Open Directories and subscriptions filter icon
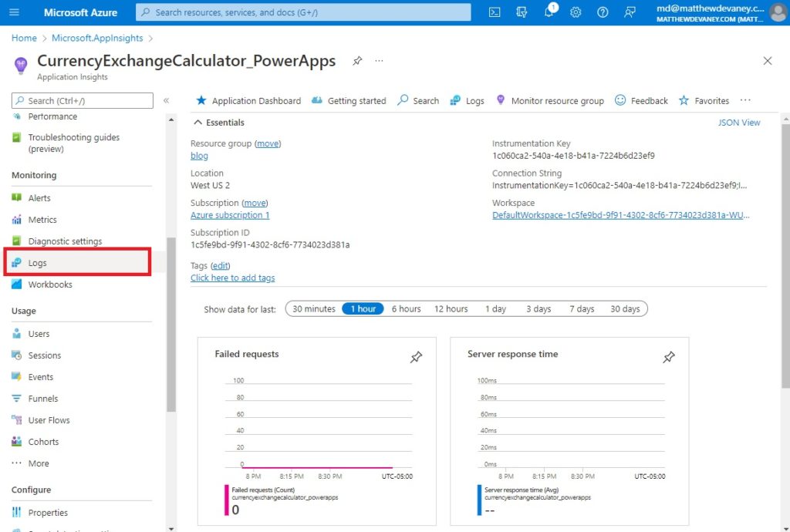The height and width of the screenshot is (532, 790). tap(522, 12)
